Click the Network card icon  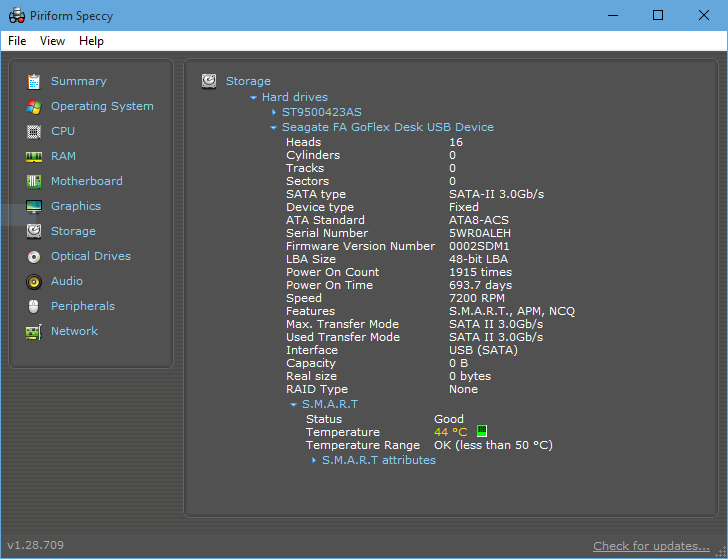coord(34,332)
